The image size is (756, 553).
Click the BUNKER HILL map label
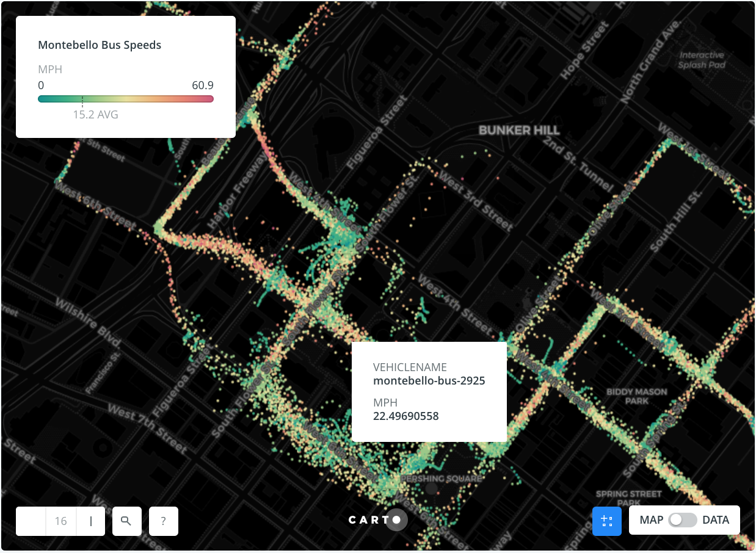coord(519,130)
